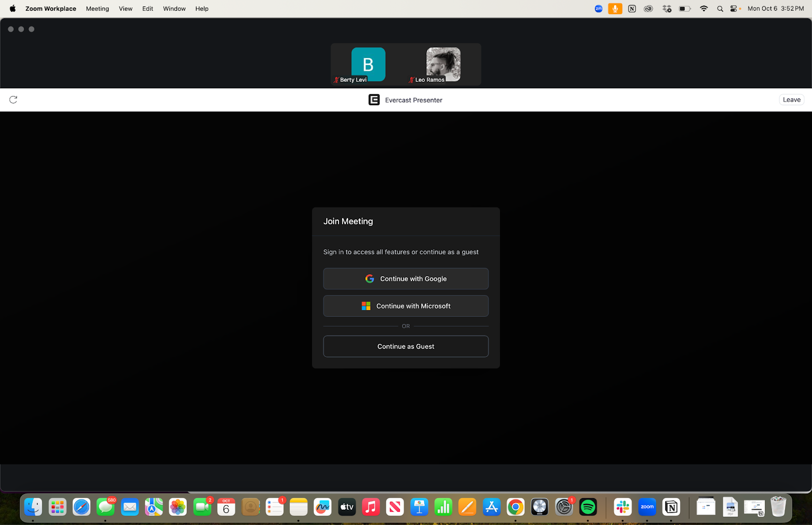812x525 pixels.
Task: Open Finder from the Dock
Action: [x=33, y=507]
